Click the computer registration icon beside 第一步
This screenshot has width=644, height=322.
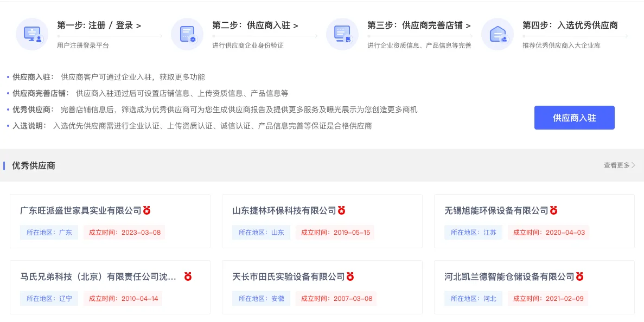pos(32,34)
